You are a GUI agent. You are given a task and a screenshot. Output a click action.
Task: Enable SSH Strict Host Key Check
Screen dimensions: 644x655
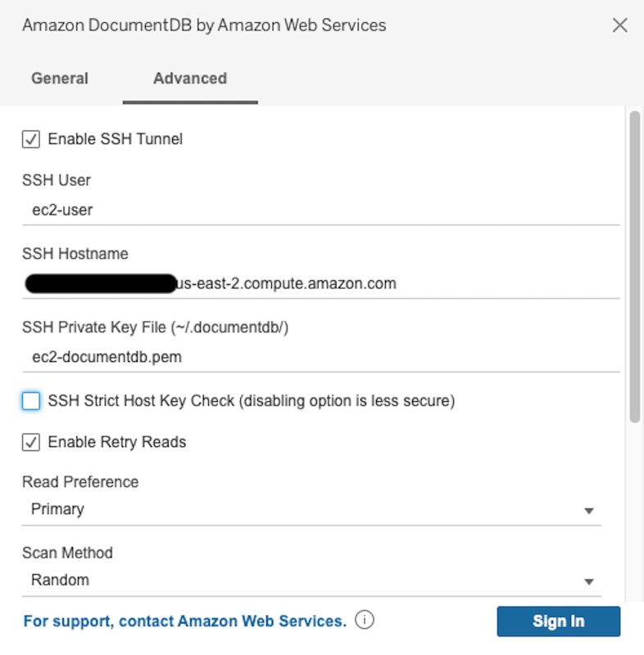(x=30, y=401)
